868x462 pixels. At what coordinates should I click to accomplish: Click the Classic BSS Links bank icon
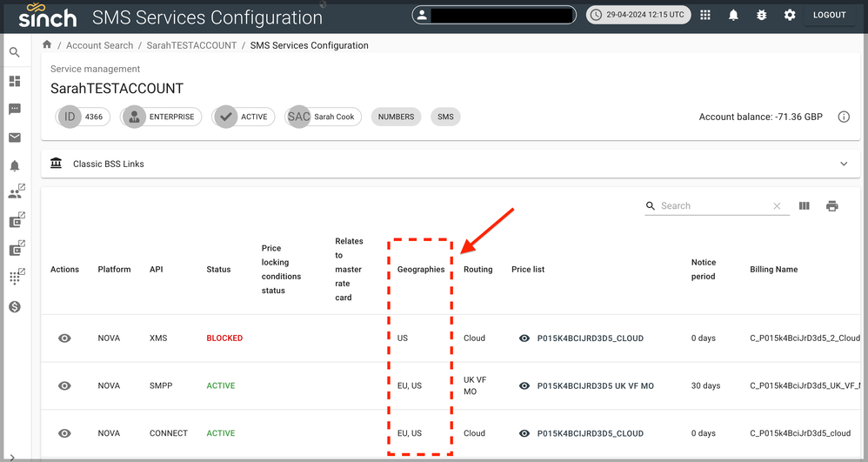point(56,164)
